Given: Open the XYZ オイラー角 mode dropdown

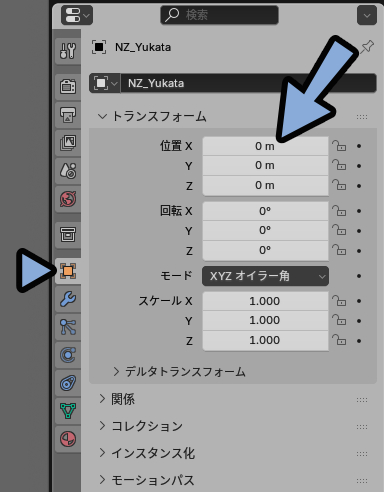Looking at the screenshot, I should 265,276.
